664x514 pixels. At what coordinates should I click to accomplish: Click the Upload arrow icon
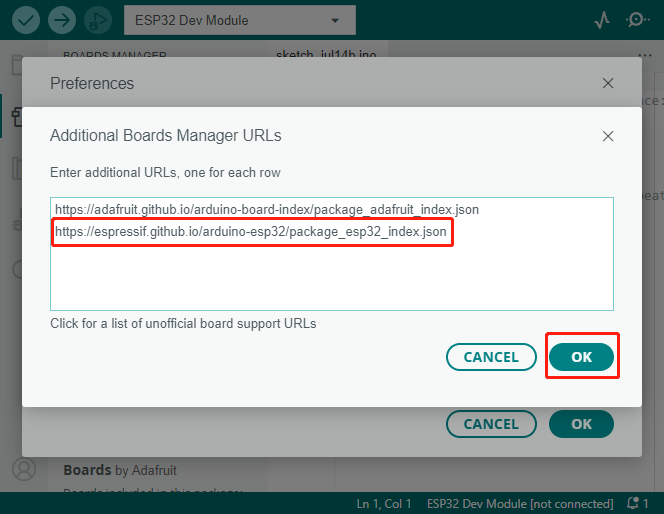coord(62,20)
